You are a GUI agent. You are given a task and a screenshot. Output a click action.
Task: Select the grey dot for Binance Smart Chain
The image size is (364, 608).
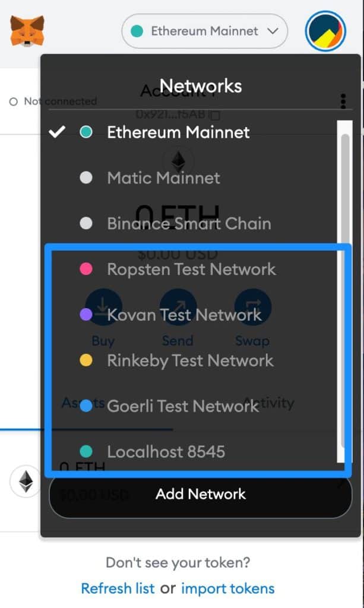tap(86, 223)
